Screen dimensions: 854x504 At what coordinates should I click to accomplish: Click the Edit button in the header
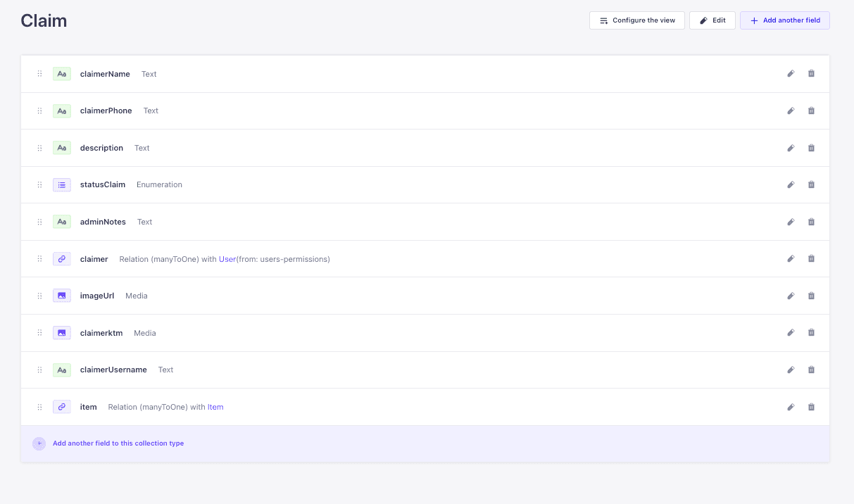tap(712, 20)
